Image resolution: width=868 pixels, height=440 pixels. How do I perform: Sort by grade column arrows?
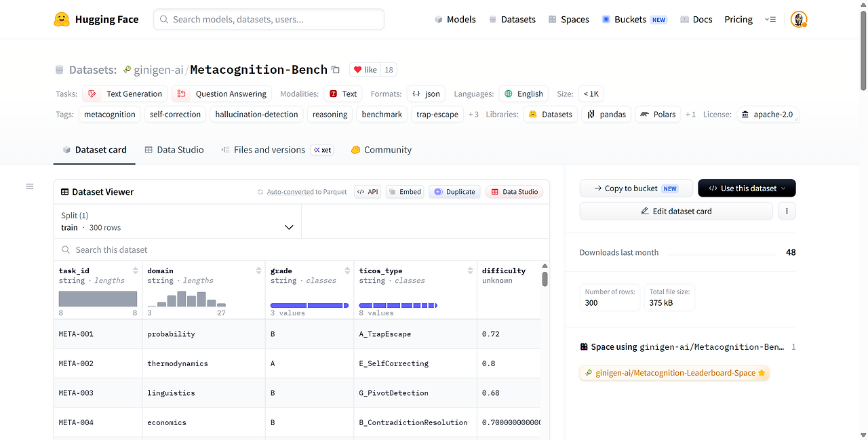point(347,271)
